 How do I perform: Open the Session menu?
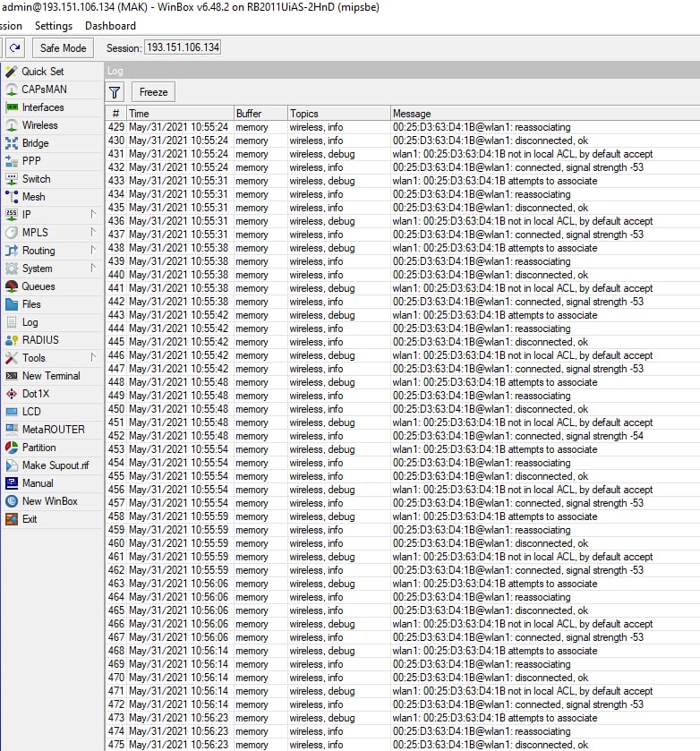[11, 26]
